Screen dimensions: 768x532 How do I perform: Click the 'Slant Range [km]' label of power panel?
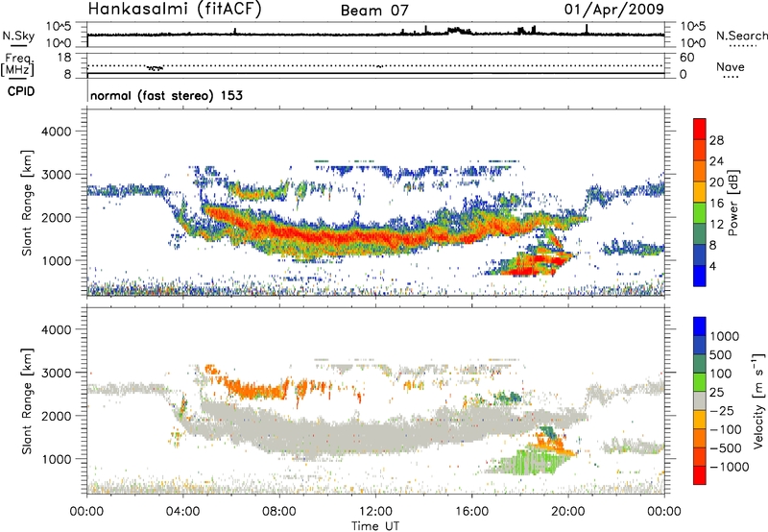(x=27, y=203)
